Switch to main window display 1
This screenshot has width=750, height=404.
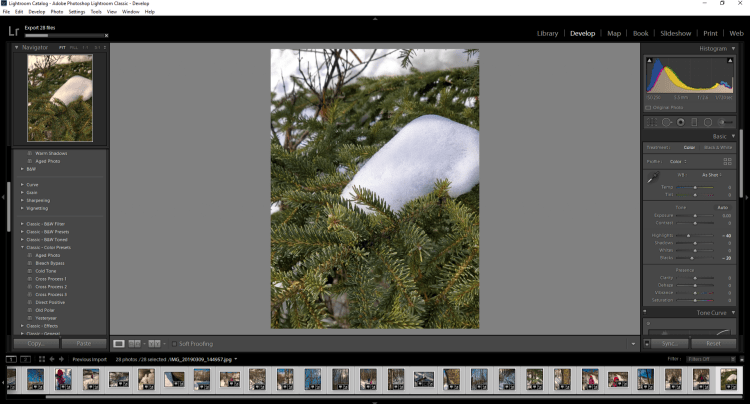tap(11, 358)
